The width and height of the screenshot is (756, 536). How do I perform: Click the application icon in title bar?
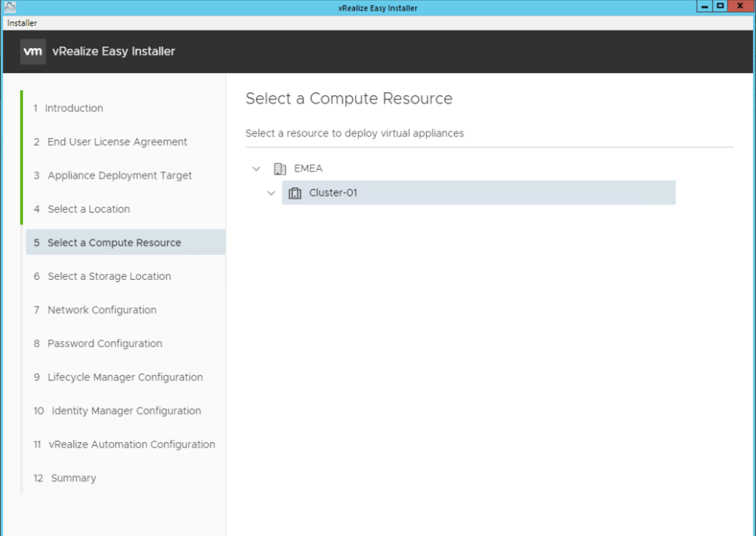point(10,7)
